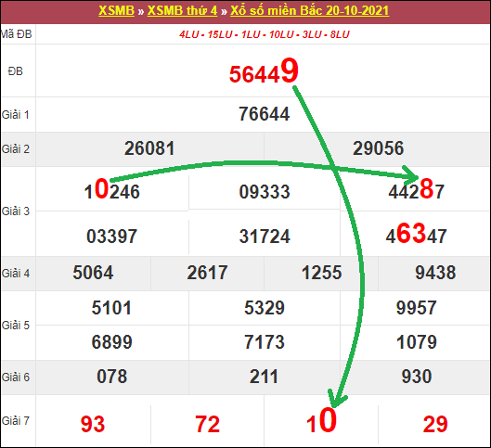Click Giải 4 number 5064
Image resolution: width=491 pixels, height=448 pixels.
(93, 273)
